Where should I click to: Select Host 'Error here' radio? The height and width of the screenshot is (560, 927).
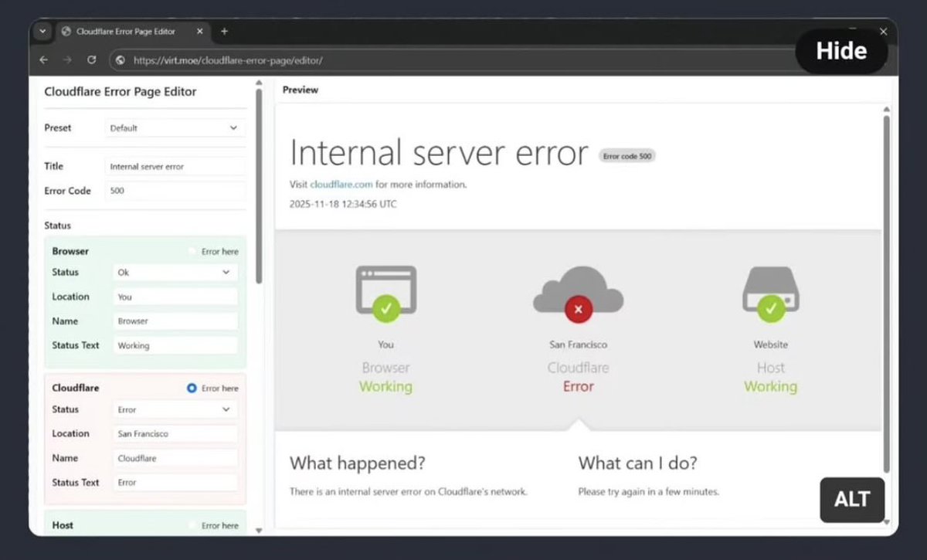coord(192,525)
